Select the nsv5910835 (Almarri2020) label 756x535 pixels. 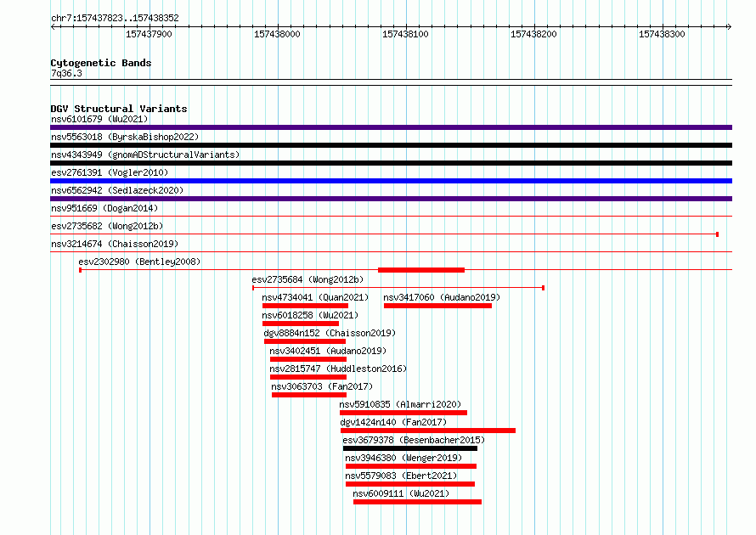click(400, 404)
